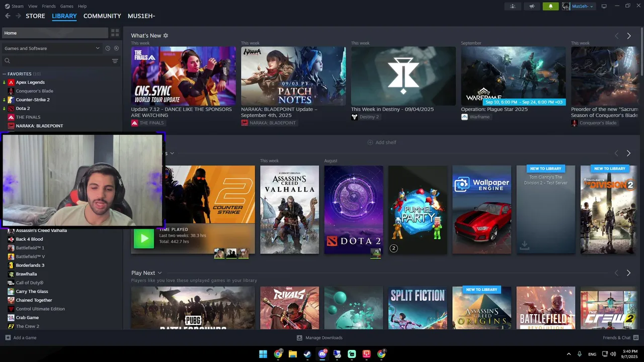Open File Explorer in taskbar
This screenshot has width=644, height=362.
[293, 354]
